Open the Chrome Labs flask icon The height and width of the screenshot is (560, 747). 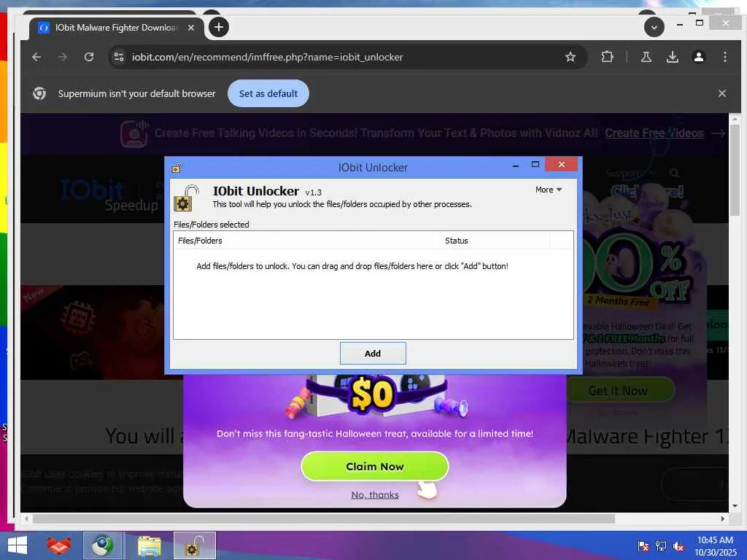click(x=646, y=57)
